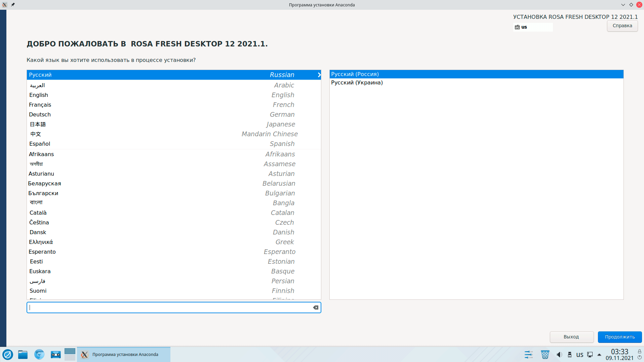Open the file manager from taskbar

pyautogui.click(x=23, y=354)
